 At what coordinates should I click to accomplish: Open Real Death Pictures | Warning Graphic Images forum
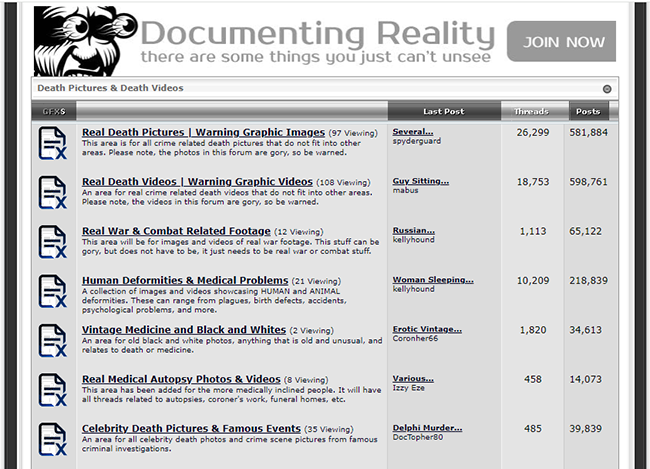pyautogui.click(x=203, y=132)
